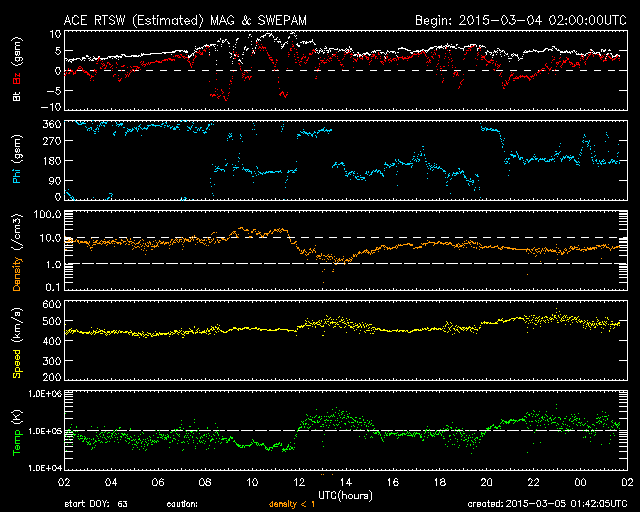Click the '04' hour tick label

click(111, 483)
